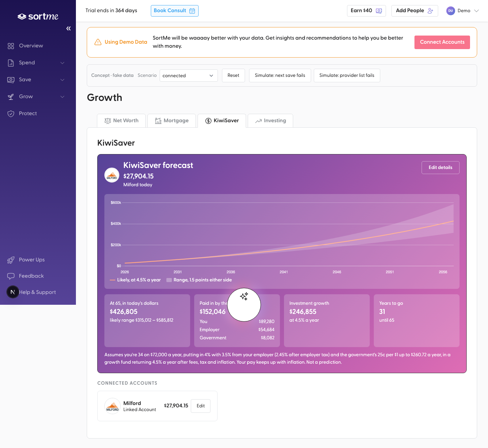Viewport: 488px width, 448px height.
Task: Click the SortMe logo
Action: pos(38,16)
